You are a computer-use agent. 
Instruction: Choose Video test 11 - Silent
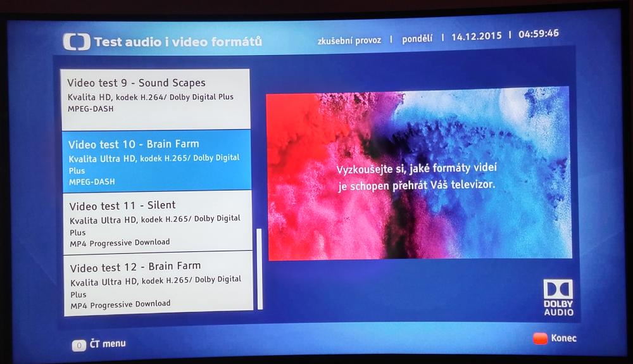[158, 221]
